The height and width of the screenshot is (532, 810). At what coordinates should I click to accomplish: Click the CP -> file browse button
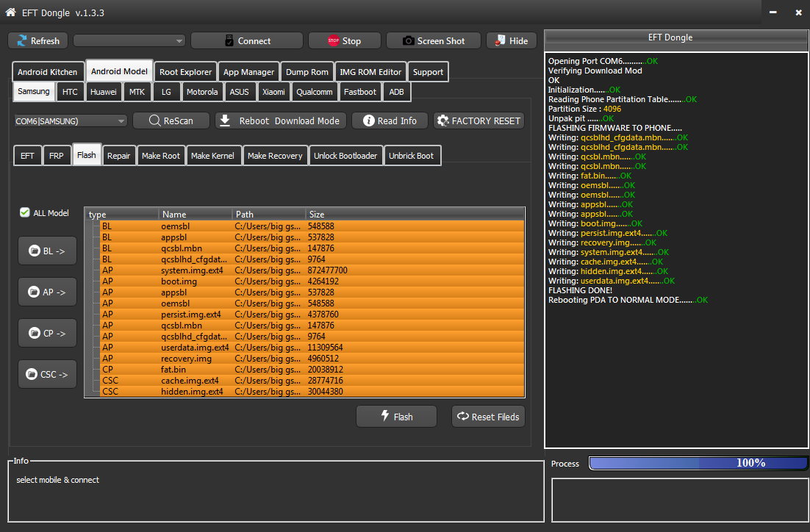(x=48, y=334)
